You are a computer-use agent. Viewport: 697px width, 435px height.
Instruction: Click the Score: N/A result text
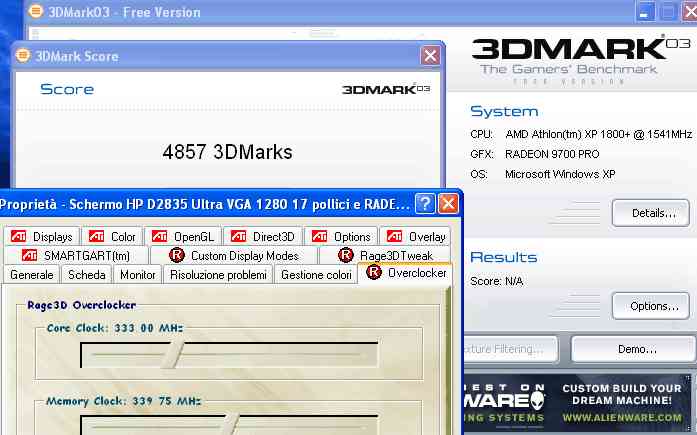[x=497, y=281]
